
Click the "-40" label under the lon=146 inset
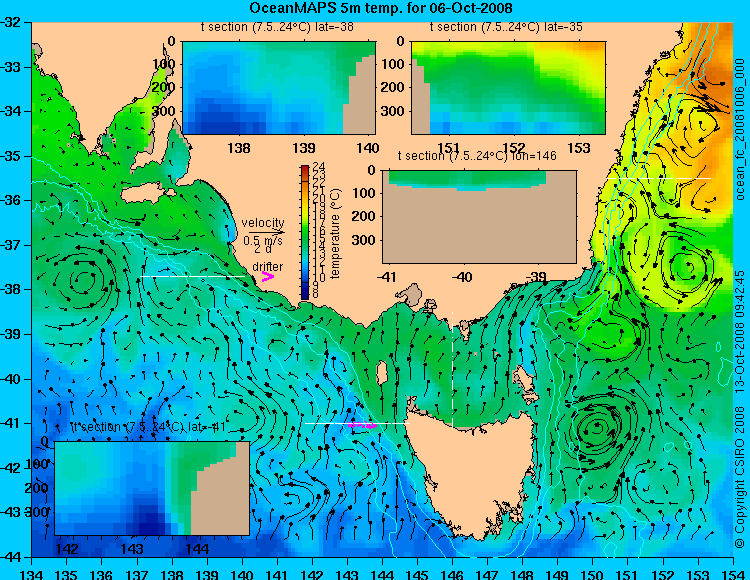[x=462, y=277]
